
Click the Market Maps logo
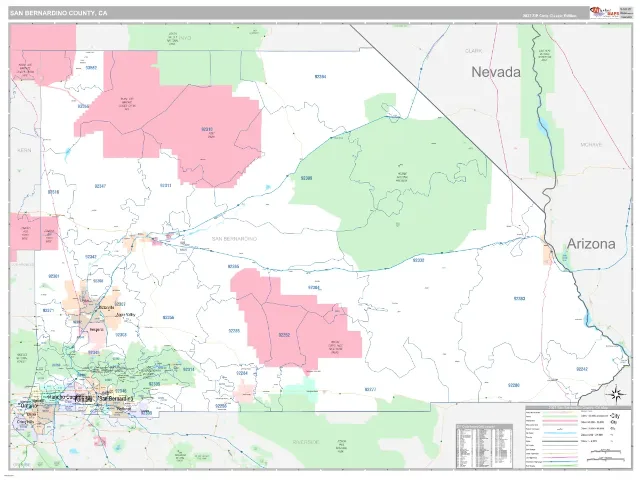pyautogui.click(x=605, y=13)
